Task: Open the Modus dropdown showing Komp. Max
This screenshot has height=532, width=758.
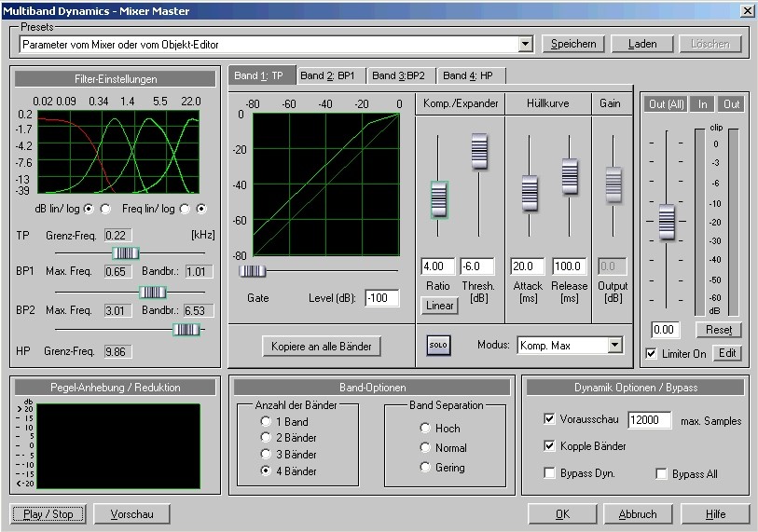Action: tap(614, 345)
